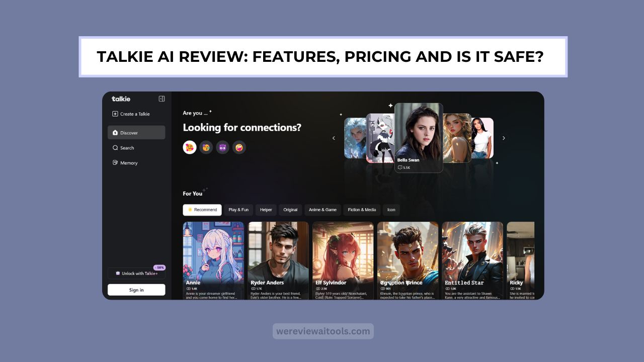Collapse the sidebar with the panel toggle
644x362 pixels.
click(162, 99)
